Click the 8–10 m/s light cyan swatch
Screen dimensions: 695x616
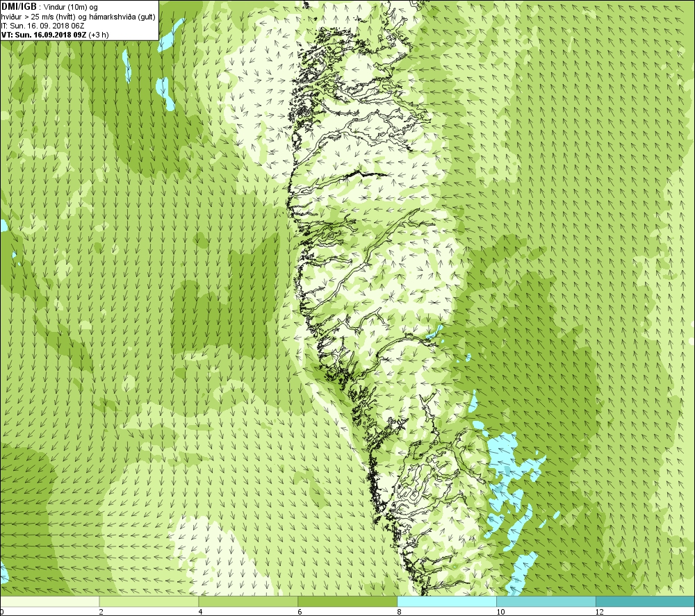[447, 601]
